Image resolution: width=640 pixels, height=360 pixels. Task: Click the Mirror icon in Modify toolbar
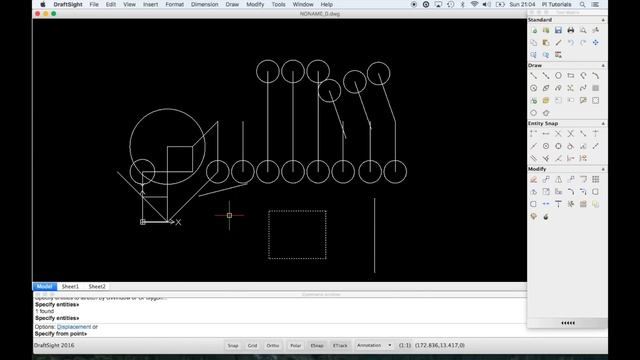point(558,180)
